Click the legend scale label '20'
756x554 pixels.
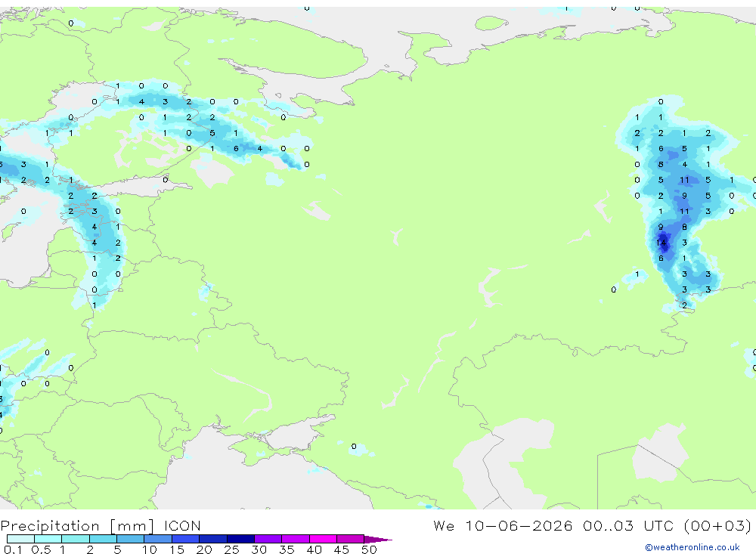coord(204,549)
